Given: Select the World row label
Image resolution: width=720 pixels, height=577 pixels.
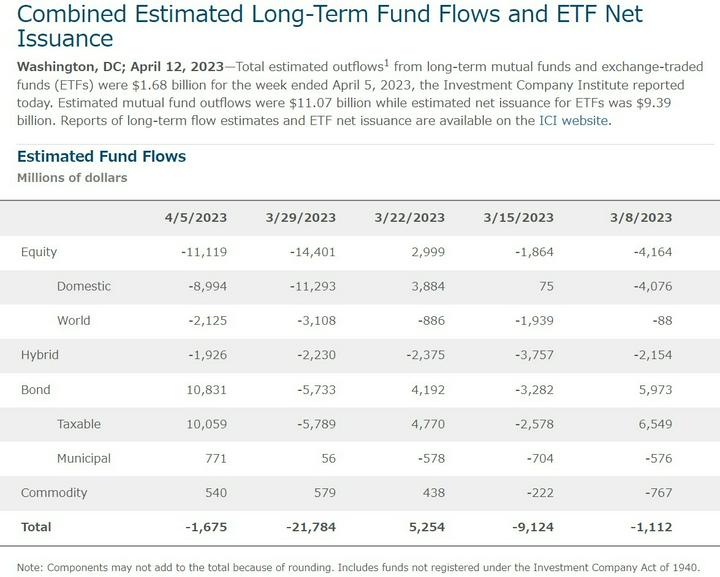Looking at the screenshot, I should (x=74, y=321).
